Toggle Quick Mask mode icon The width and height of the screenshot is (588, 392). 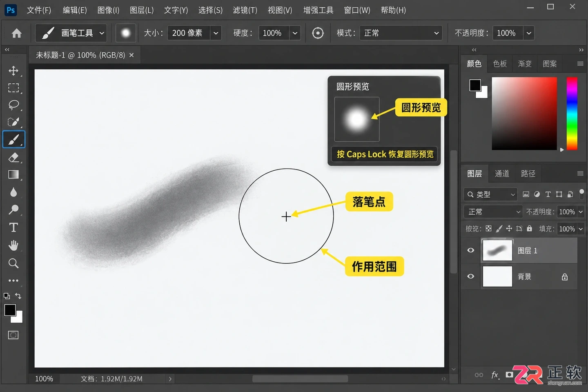click(x=13, y=335)
